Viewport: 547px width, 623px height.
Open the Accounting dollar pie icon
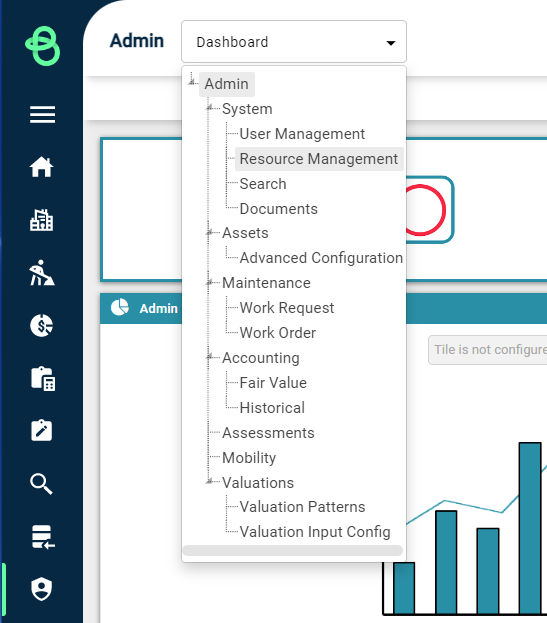[x=42, y=325]
